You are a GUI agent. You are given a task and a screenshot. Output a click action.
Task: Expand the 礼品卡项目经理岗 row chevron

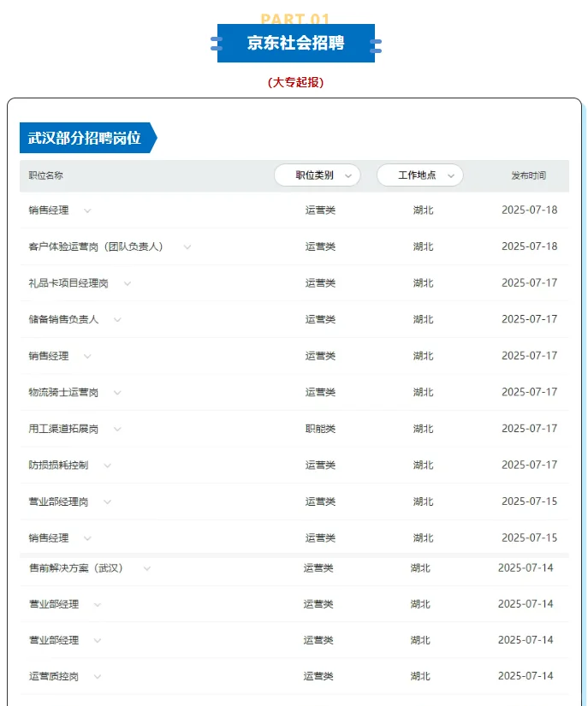pos(128,283)
